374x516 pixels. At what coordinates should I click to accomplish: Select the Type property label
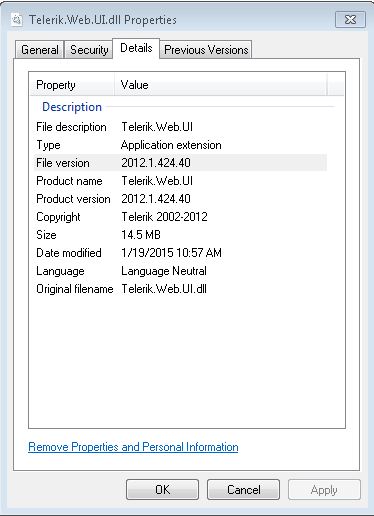tap(48, 145)
